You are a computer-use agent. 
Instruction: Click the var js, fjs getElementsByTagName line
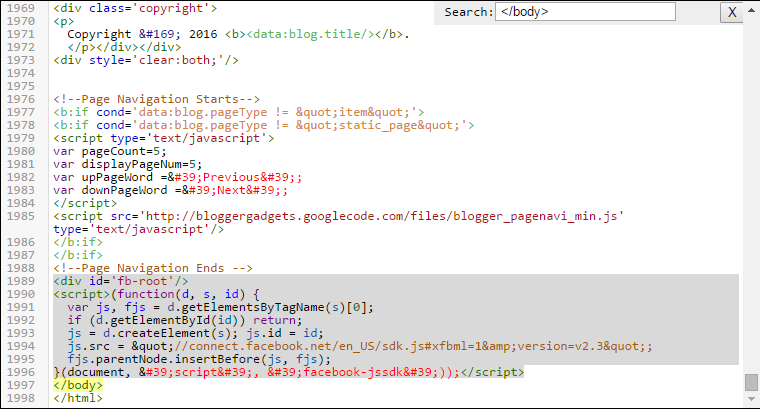(221, 307)
